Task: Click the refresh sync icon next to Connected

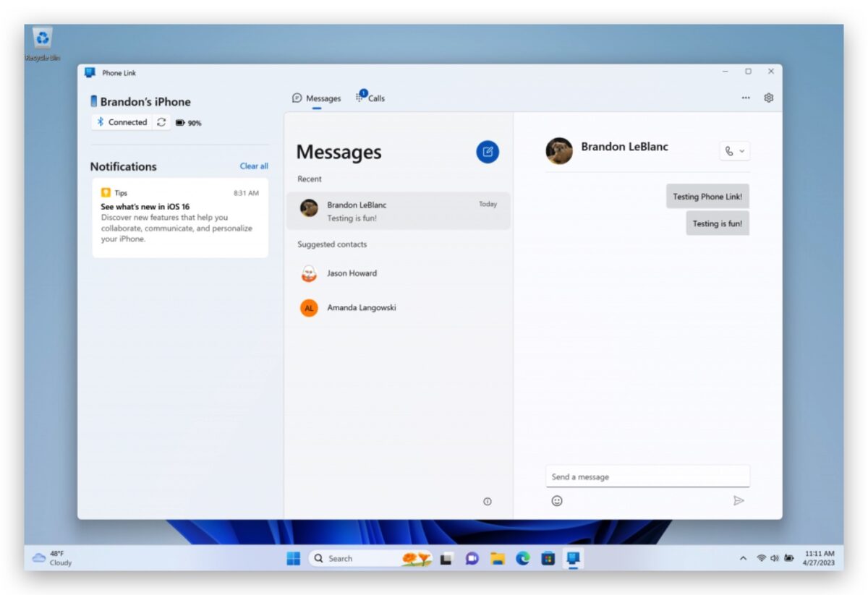Action: (161, 122)
